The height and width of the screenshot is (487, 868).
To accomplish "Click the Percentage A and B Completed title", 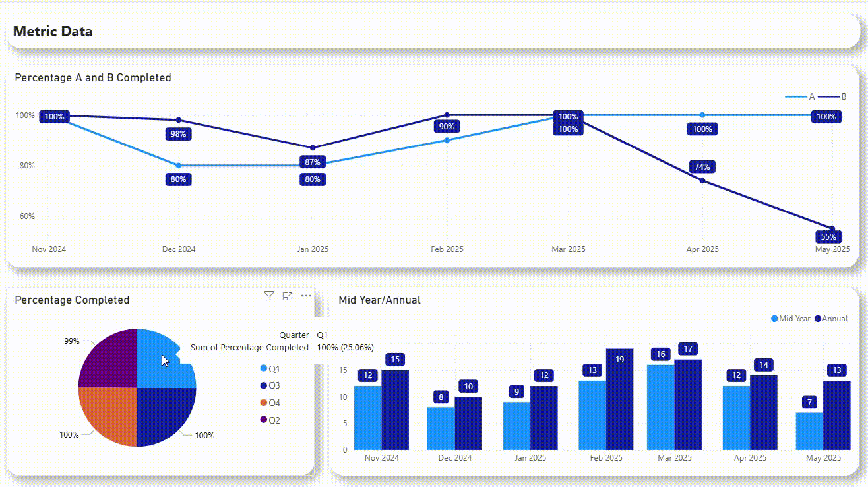I will 93,77.
